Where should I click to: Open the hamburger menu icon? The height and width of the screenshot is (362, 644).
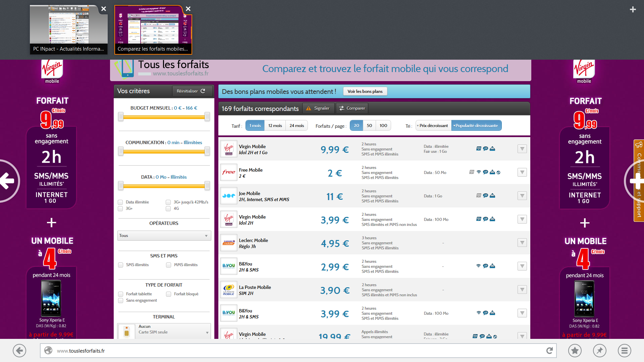coord(624,351)
